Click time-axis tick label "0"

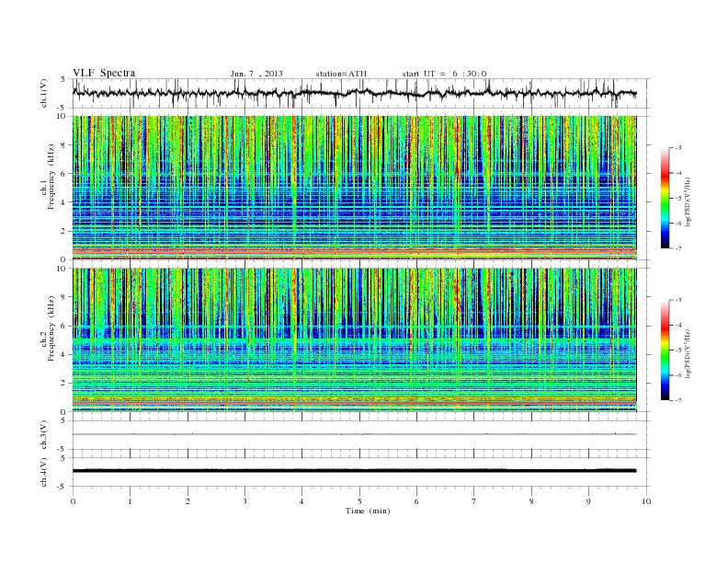73,501
